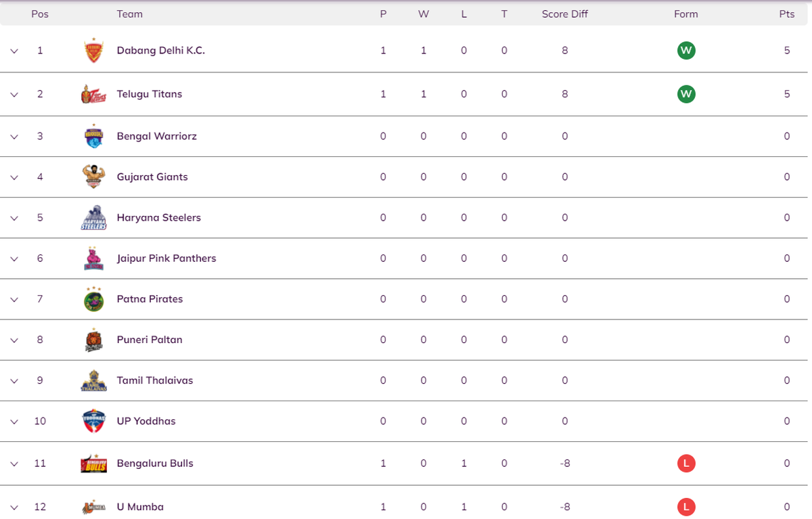The image size is (812, 519).
Task: Click the Patna Pirates team logo
Action: pos(93,299)
